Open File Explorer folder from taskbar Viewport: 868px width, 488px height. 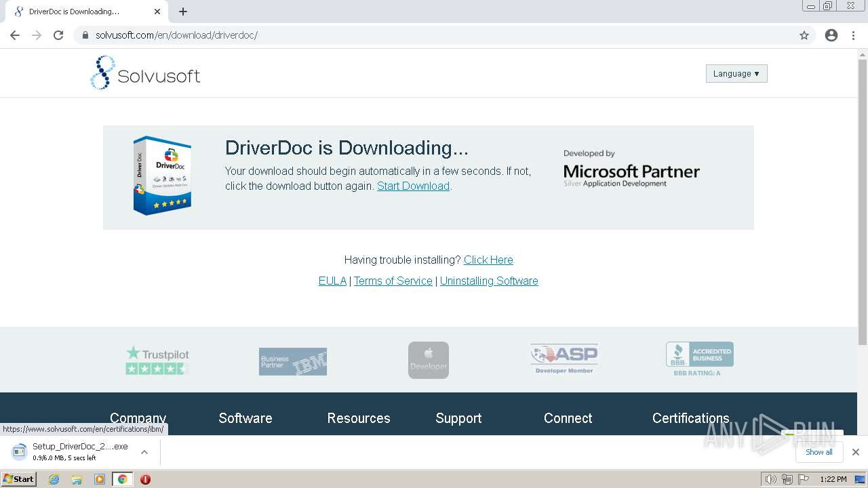coord(77,479)
